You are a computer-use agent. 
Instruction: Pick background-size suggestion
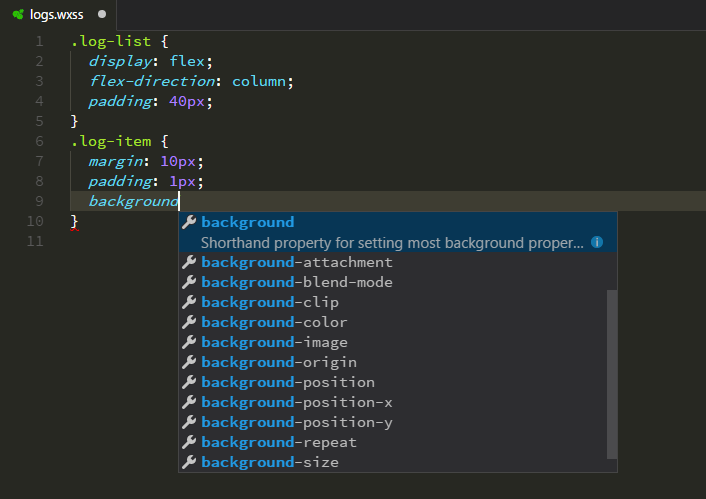(x=393, y=462)
